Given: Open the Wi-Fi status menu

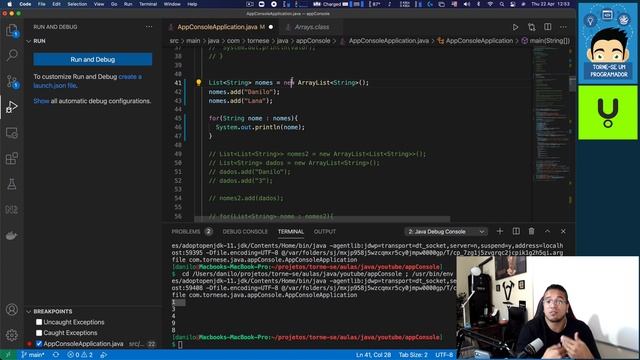Looking at the screenshot, I should pos(490,4).
